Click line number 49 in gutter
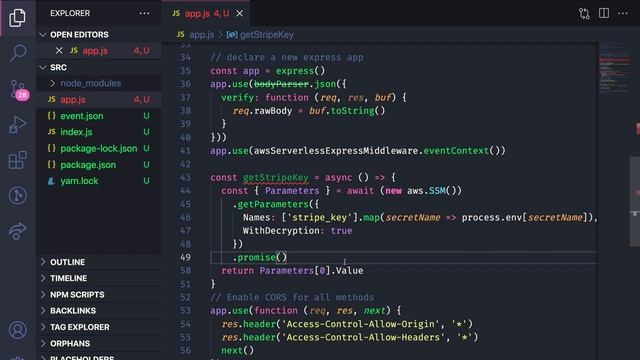Image resolution: width=640 pixels, height=360 pixels. click(x=185, y=258)
